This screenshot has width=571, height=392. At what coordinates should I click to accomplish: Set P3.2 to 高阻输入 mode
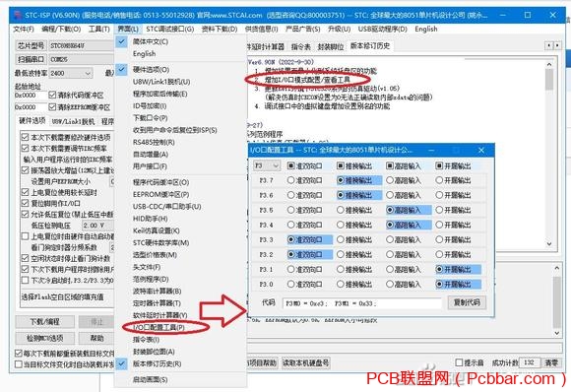390,255
